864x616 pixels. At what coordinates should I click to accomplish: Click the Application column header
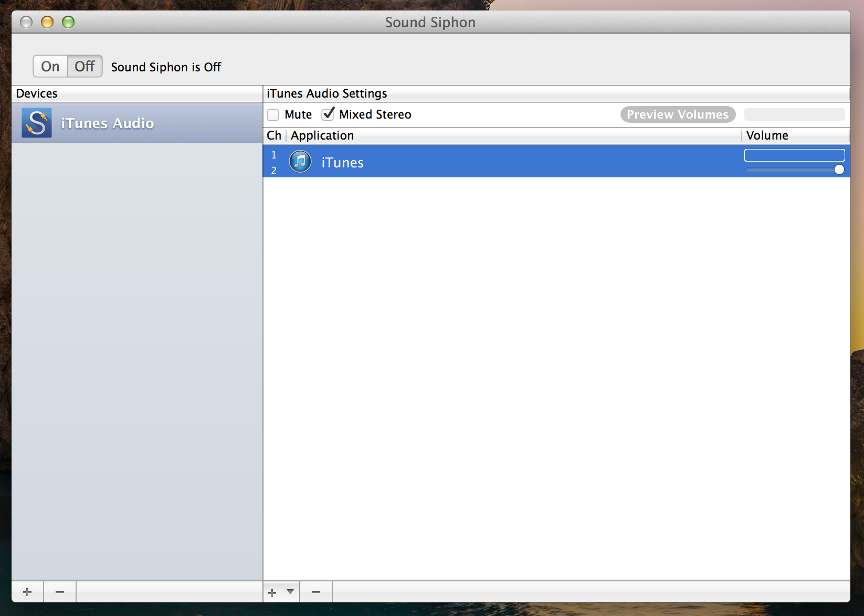[x=514, y=135]
